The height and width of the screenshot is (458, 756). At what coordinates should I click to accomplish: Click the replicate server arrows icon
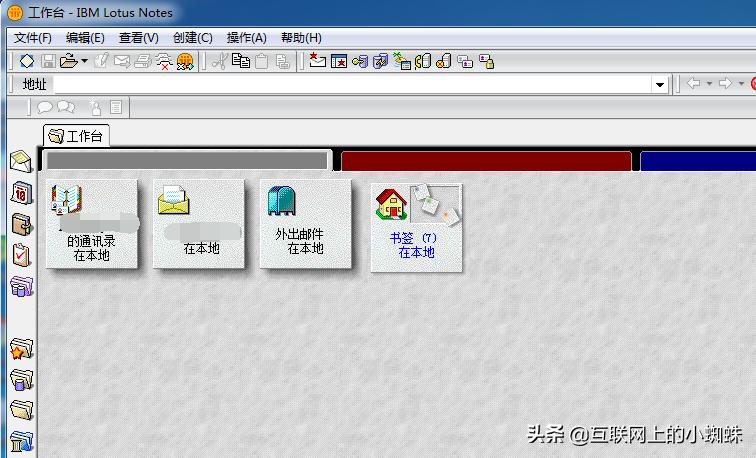(x=423, y=61)
